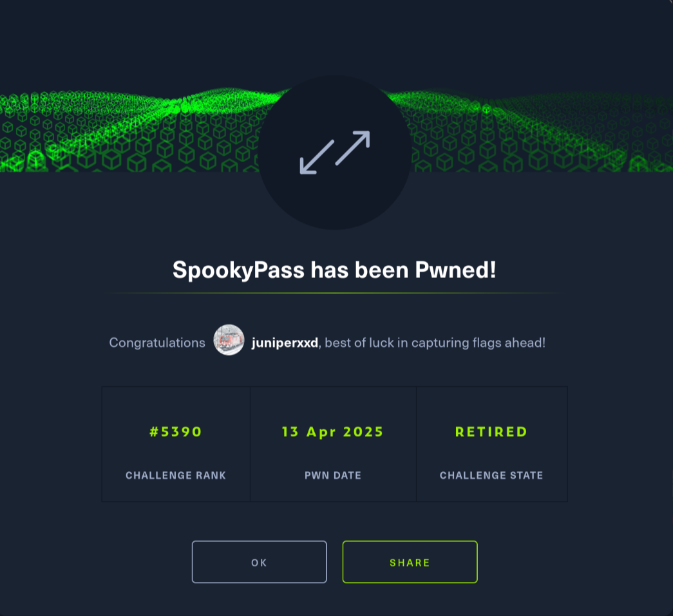This screenshot has width=673, height=616.
Task: Click the SpookyPass has been Pwned heading
Action: click(x=334, y=270)
